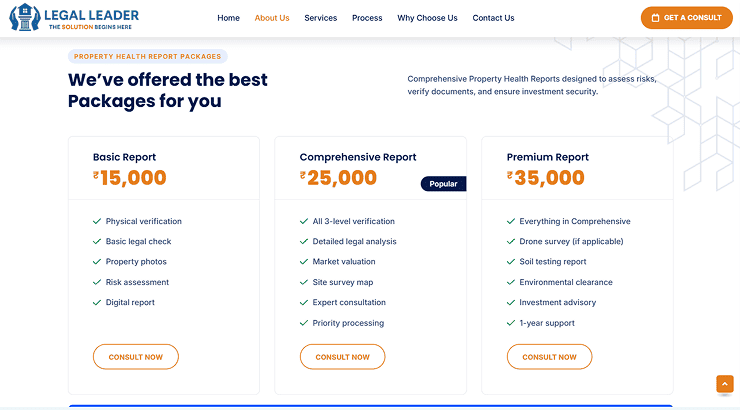Click the scroll-to-top arrow button

[725, 384]
